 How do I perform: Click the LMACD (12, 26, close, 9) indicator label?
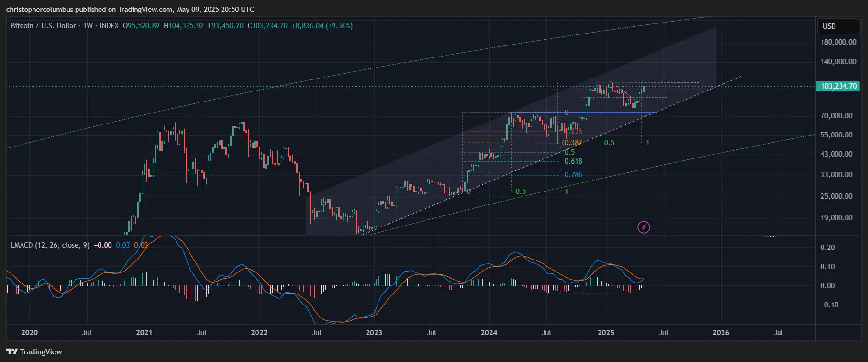coord(50,245)
